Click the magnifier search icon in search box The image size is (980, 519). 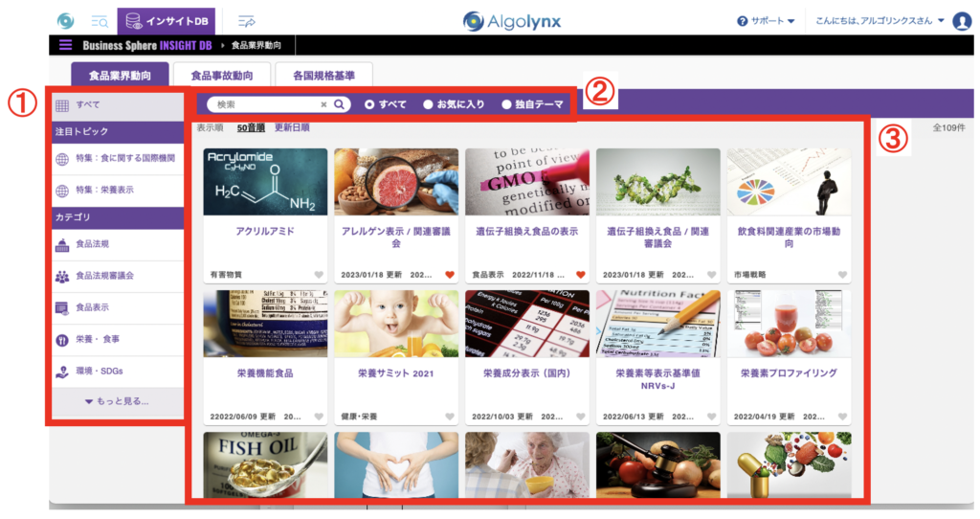[339, 104]
